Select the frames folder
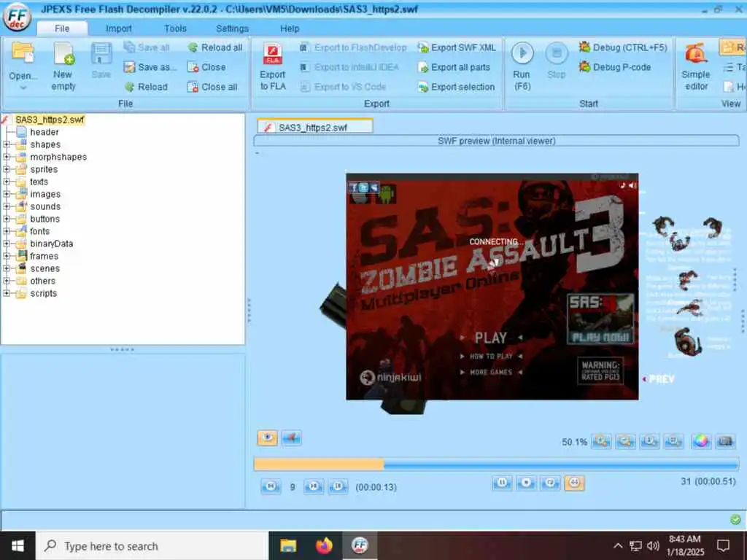Screen dimensions: 747x560 click(x=44, y=256)
